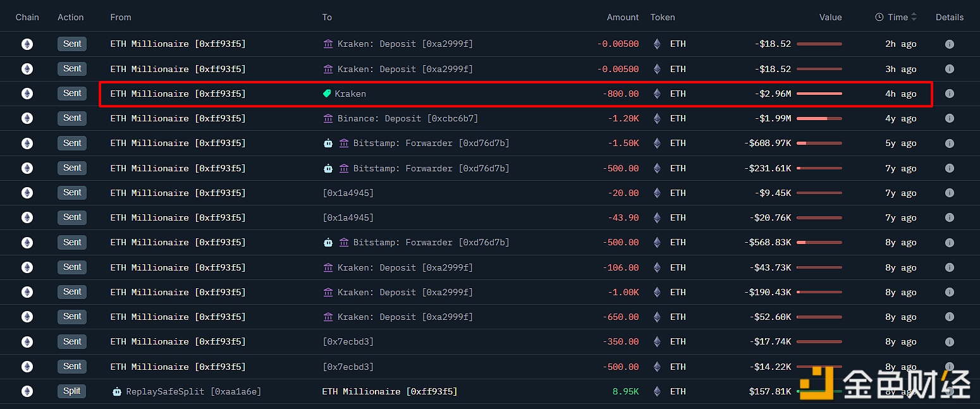Open info icon for the -106.00 Kraken deposit
Image resolution: width=980 pixels, height=409 pixels.
pyautogui.click(x=949, y=267)
